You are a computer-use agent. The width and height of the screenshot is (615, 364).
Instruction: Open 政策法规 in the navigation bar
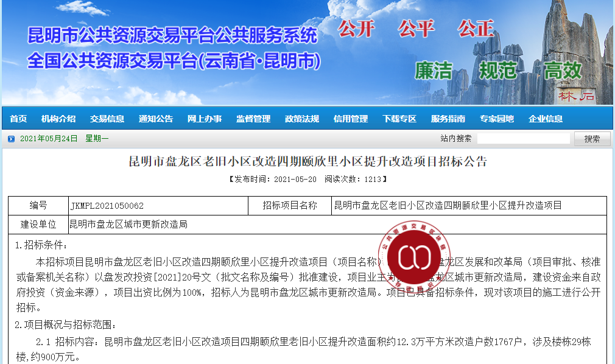tap(302, 119)
